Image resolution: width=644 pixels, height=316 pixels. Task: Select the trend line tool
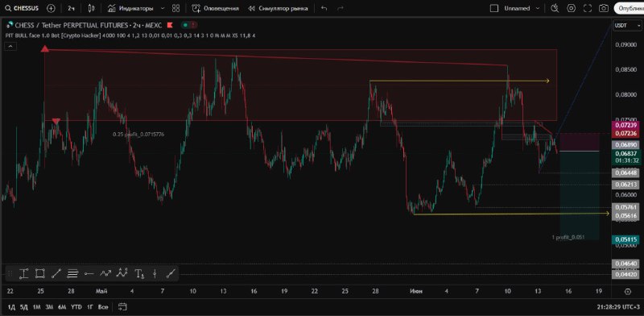[56, 273]
